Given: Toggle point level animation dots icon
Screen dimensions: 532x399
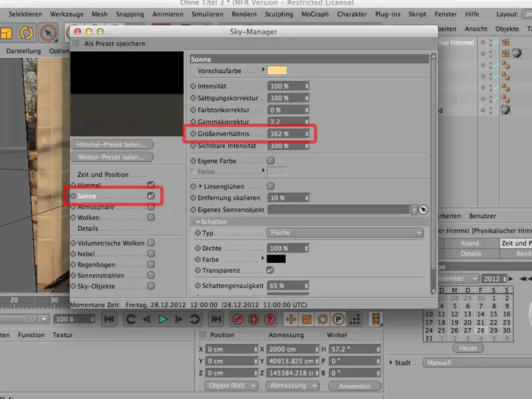Looking at the screenshot, I should click(354, 319).
